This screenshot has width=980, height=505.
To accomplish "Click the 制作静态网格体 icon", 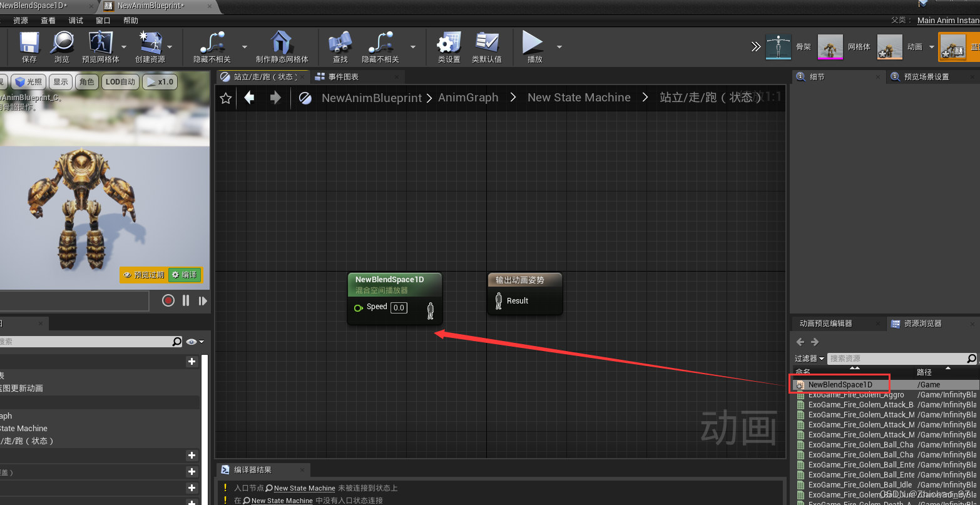I will pos(282,43).
